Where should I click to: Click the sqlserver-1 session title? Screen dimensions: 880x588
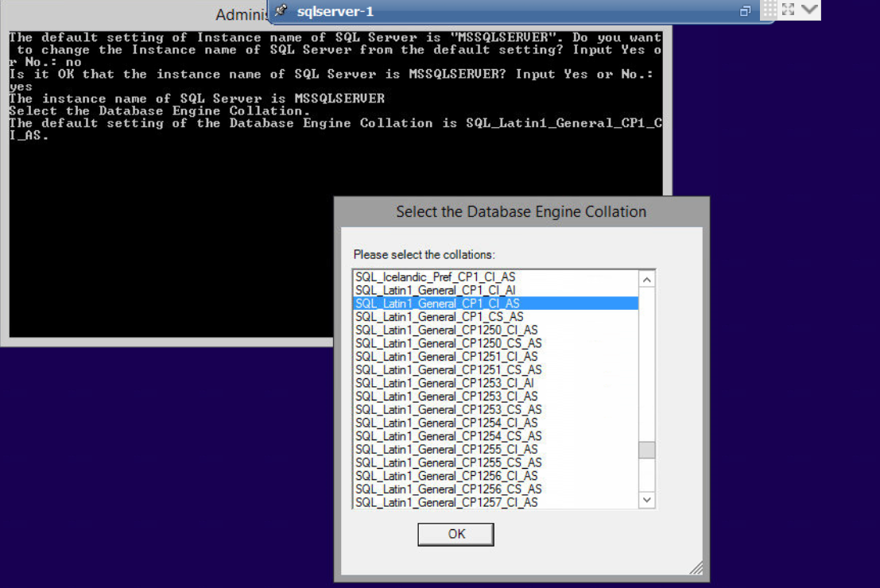335,11
